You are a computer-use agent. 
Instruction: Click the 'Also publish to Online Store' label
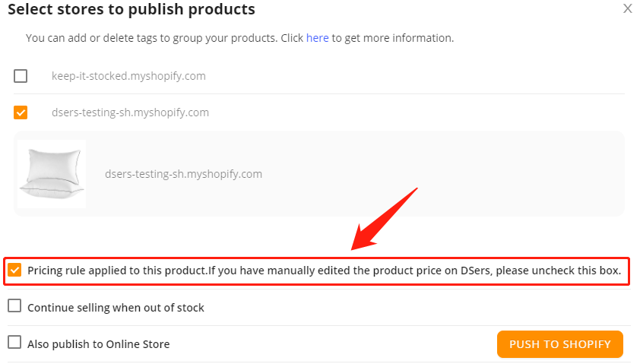[98, 344]
